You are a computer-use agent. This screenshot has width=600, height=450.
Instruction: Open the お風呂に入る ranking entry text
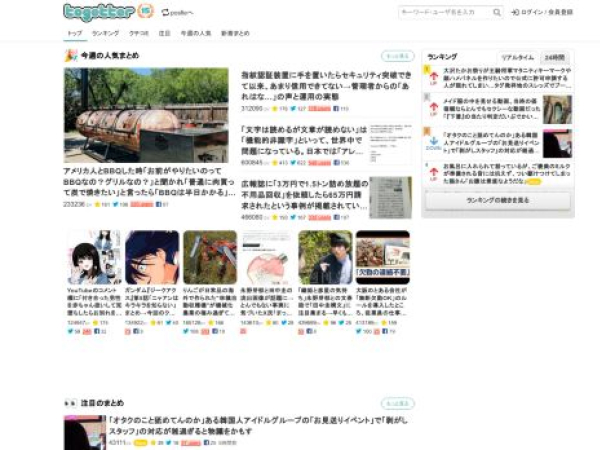click(507, 174)
